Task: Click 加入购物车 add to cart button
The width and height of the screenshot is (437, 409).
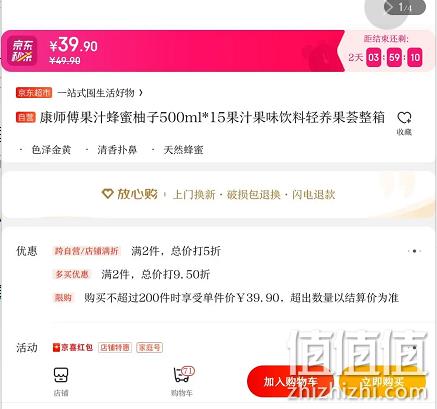Action: [290, 381]
